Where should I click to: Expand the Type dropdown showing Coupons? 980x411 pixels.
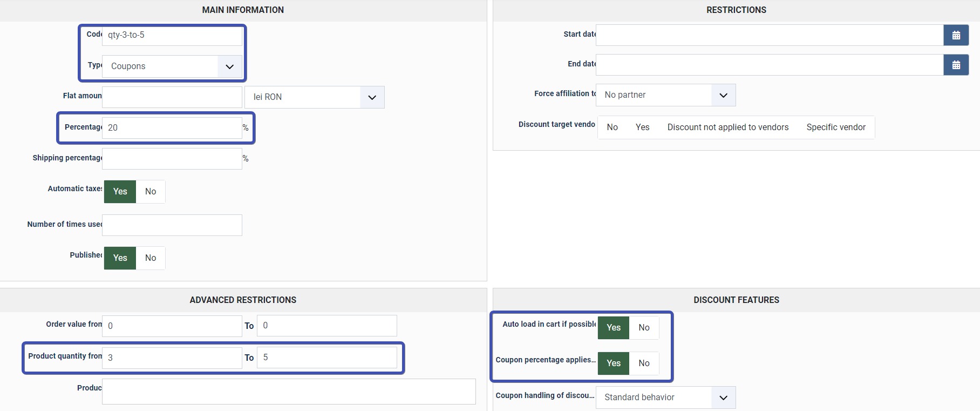(x=172, y=66)
